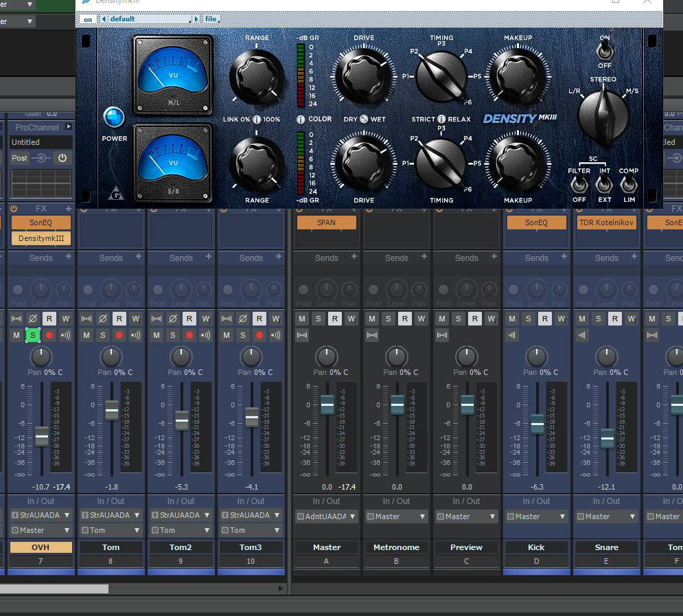The image size is (683, 616).
Task: Click the ProChannel power icon beside Post
Action: click(62, 158)
